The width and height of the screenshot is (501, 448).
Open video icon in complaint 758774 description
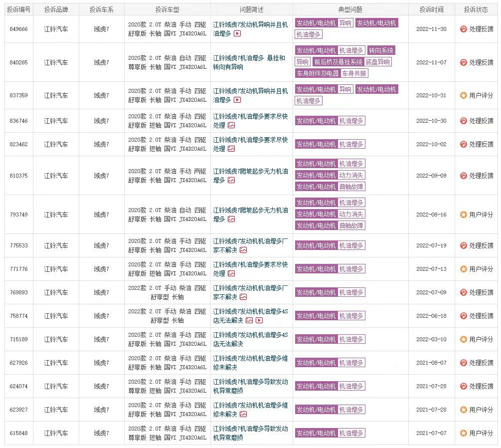[x=259, y=320]
